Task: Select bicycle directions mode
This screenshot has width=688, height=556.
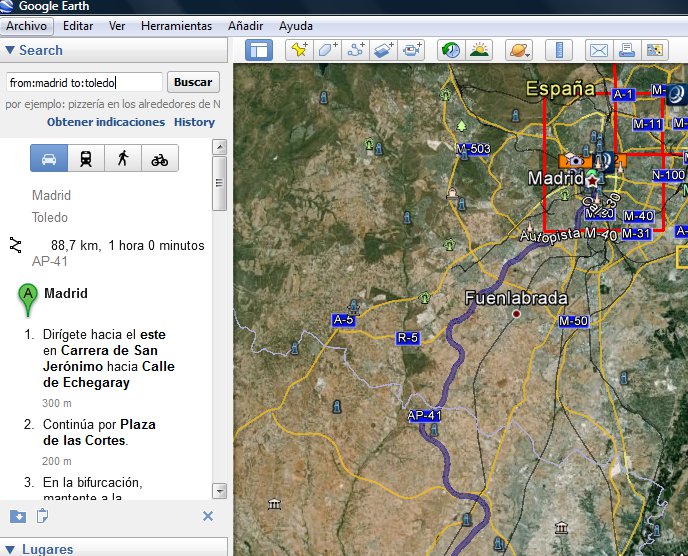Action: [x=160, y=158]
